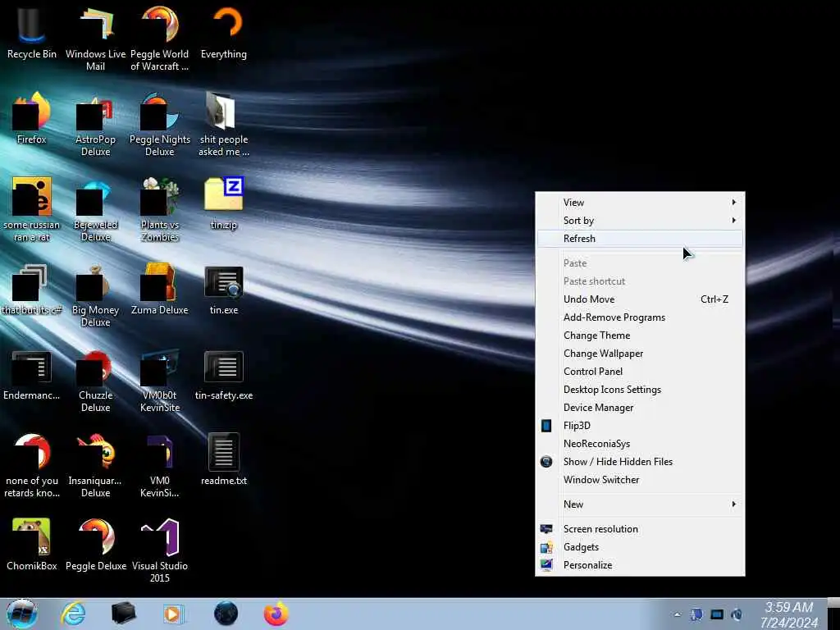Click the dark globe taskbar icon
This screenshot has height=630, width=840.
pyautogui.click(x=226, y=614)
